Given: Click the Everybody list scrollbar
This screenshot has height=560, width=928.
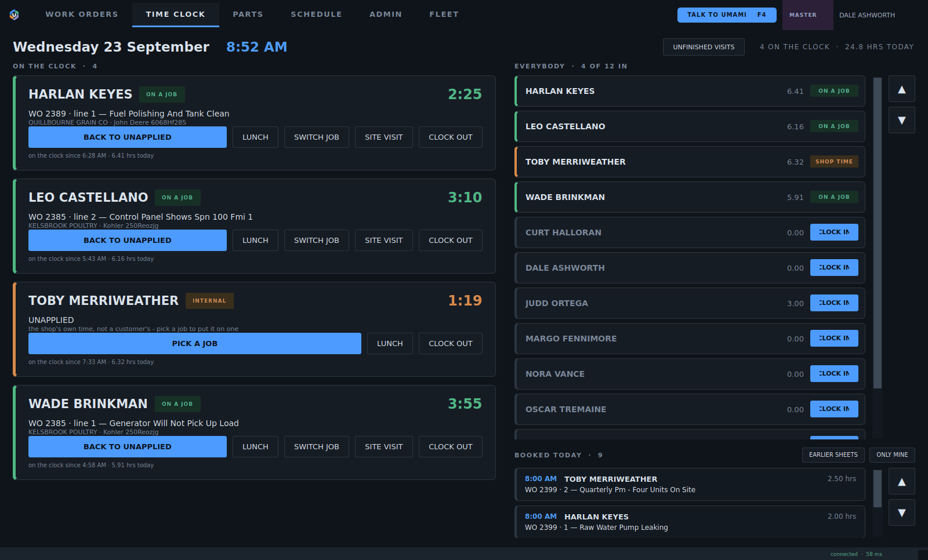Looking at the screenshot, I should click(878, 233).
